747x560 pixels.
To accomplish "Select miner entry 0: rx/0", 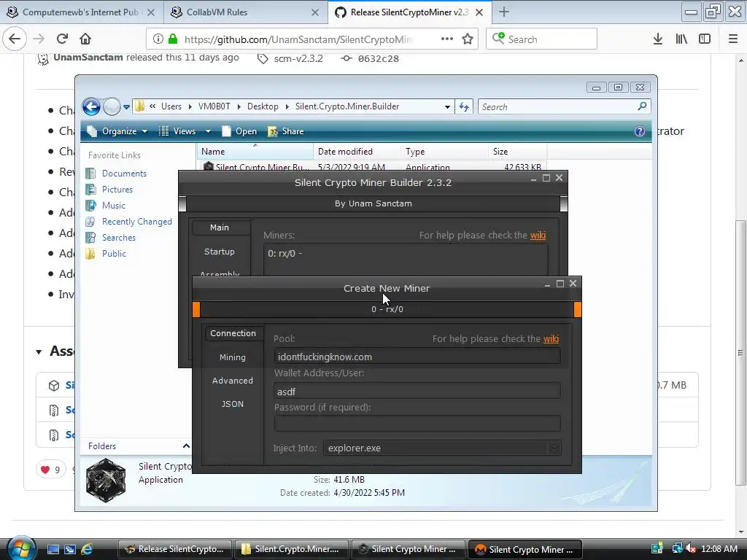I will pos(285,253).
